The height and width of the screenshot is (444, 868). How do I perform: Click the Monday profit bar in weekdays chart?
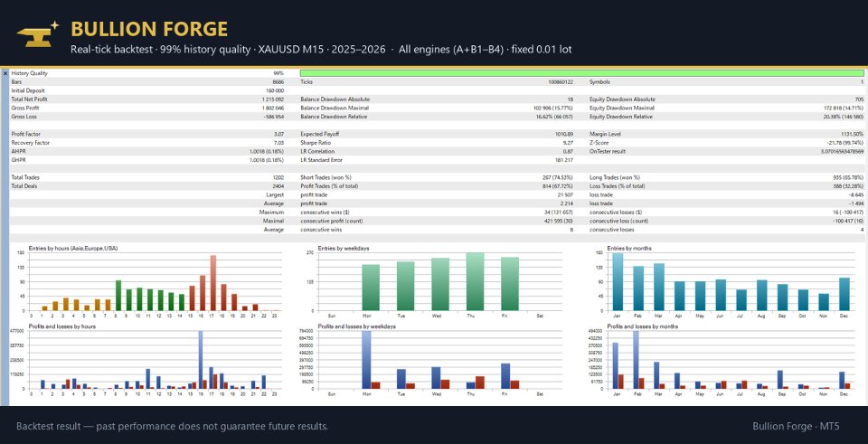366,360
